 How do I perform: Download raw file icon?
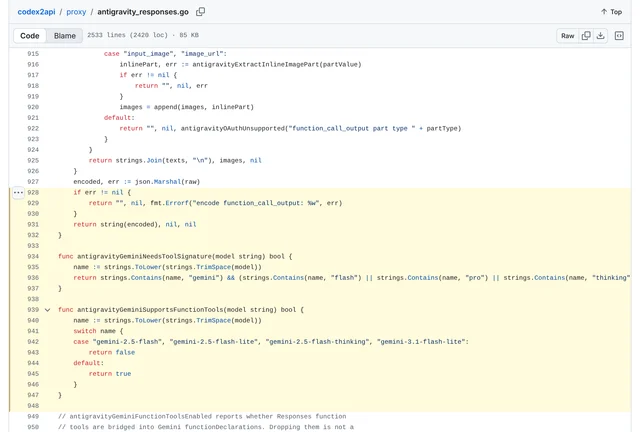tap(600, 36)
